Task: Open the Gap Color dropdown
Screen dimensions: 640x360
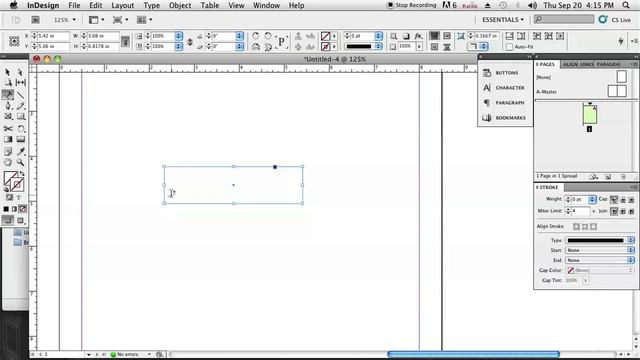Action: pos(600,270)
